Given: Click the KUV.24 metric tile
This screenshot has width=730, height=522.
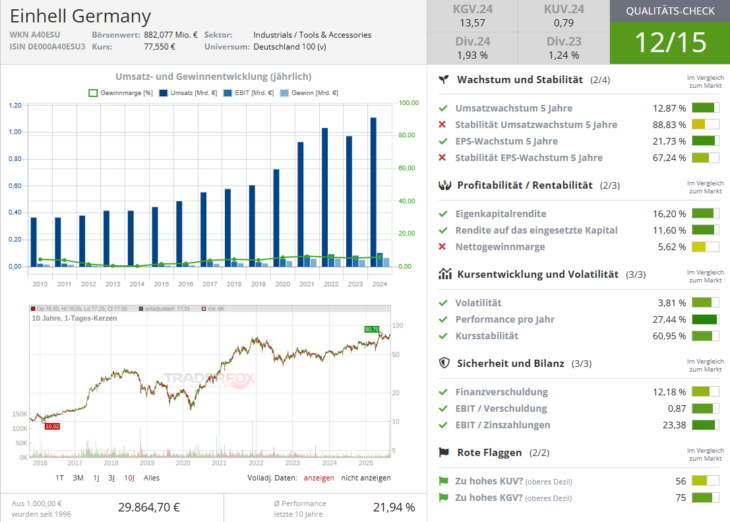Looking at the screenshot, I should (x=564, y=16).
